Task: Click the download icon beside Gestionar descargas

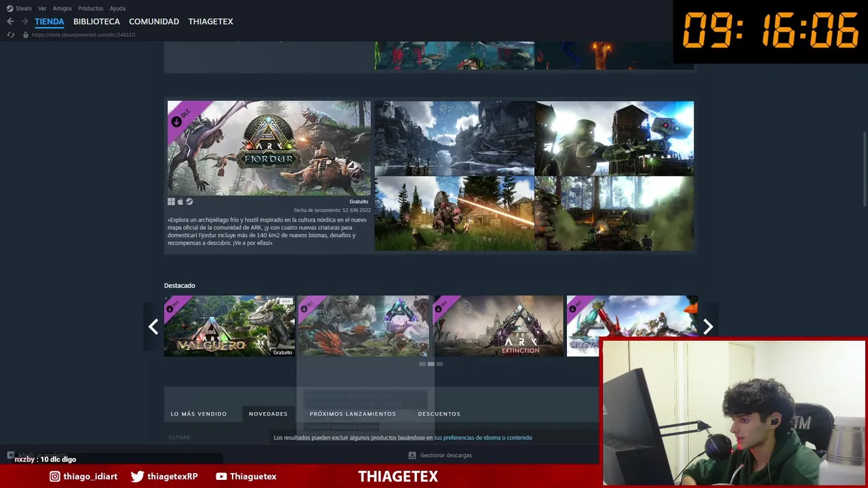Action: (x=412, y=455)
